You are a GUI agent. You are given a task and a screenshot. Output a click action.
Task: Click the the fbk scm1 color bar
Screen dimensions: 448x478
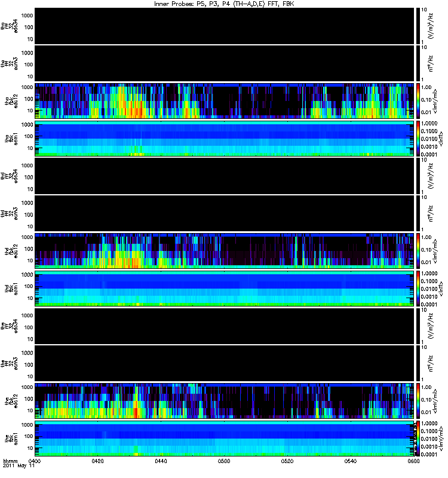[418, 438]
